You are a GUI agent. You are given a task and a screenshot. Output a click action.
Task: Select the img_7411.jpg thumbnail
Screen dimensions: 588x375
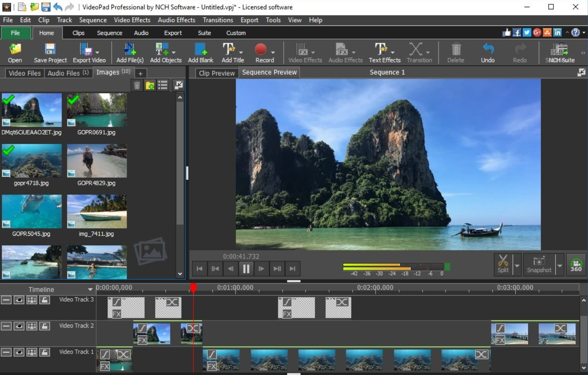pos(97,211)
